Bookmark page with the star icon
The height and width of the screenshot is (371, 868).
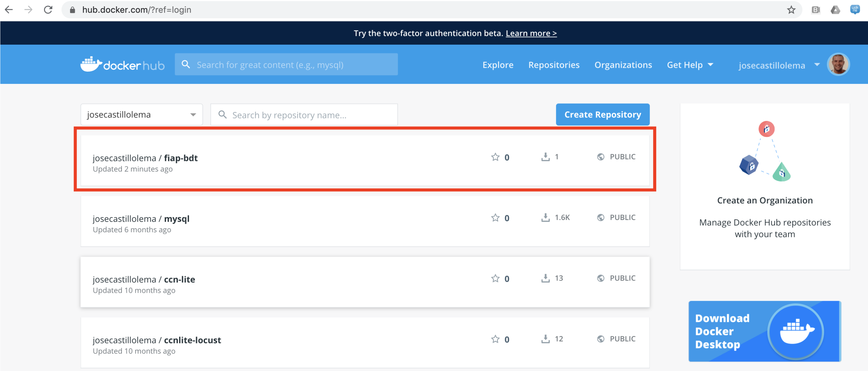pos(791,10)
